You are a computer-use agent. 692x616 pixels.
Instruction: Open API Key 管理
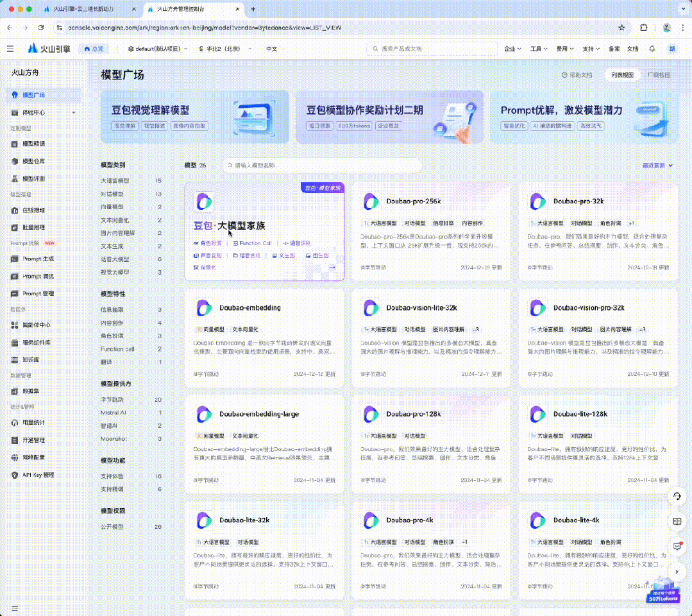37,474
